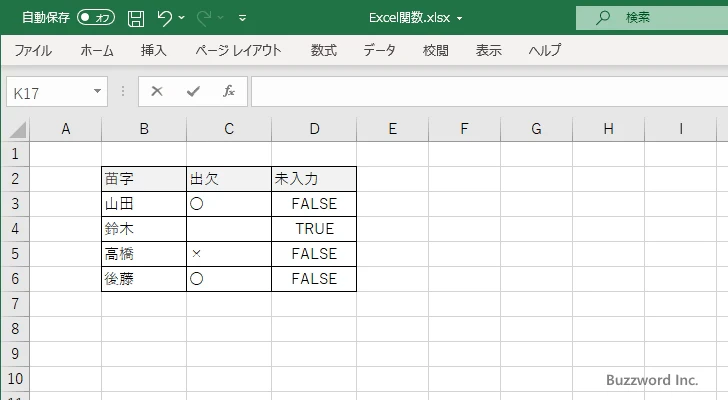Select the cell containing 山田
The image size is (728, 400).
tap(144, 204)
